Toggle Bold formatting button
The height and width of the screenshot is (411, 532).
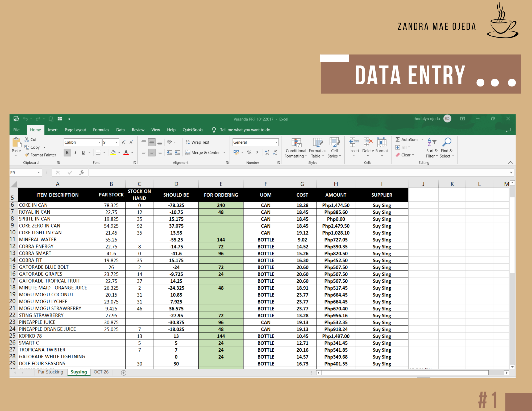click(x=67, y=152)
